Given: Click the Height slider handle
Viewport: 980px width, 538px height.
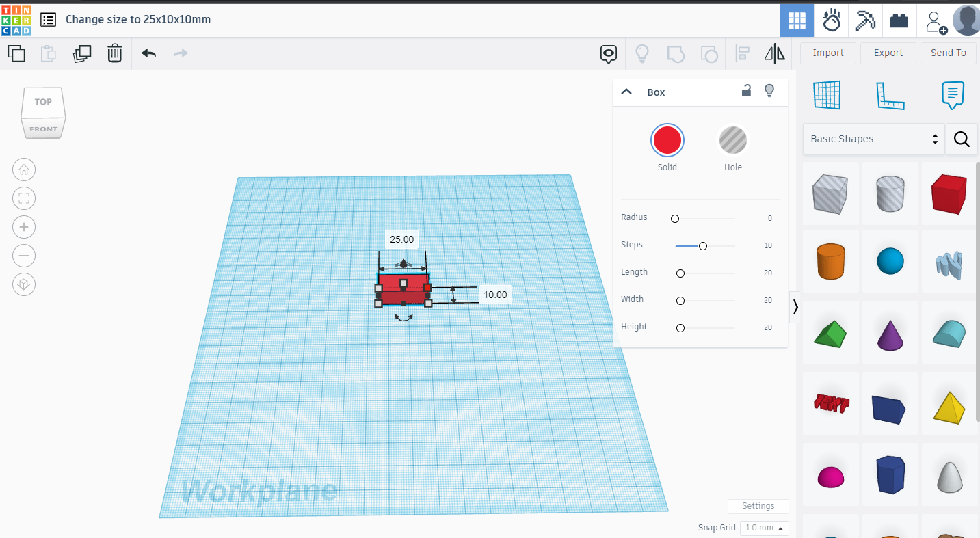Looking at the screenshot, I should 680,328.
